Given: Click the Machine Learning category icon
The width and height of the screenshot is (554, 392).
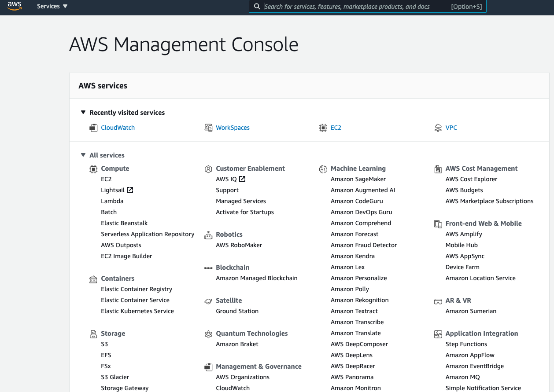Looking at the screenshot, I should [x=323, y=169].
